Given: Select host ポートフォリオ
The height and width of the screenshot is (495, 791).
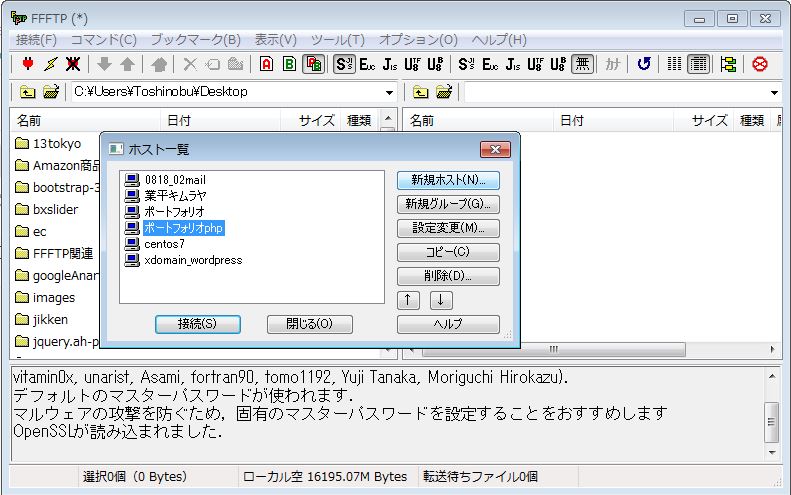Looking at the screenshot, I should tap(175, 212).
